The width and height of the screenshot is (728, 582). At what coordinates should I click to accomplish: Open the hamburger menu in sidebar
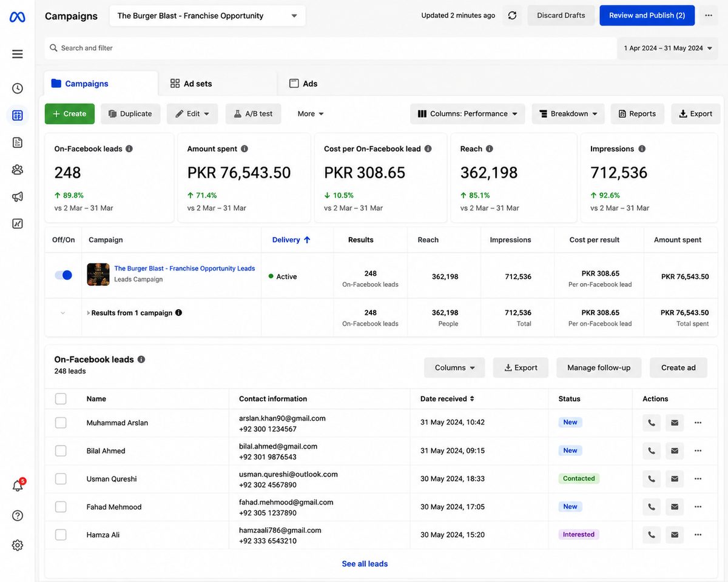(x=18, y=54)
